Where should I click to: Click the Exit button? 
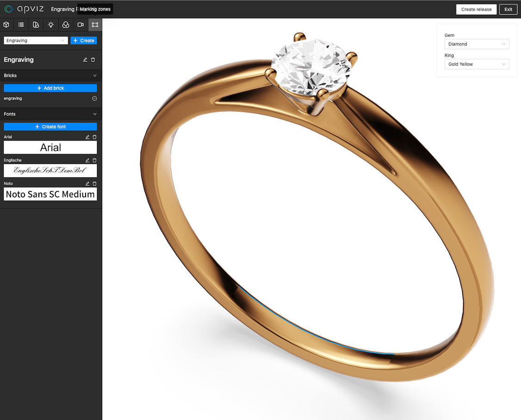pos(508,9)
